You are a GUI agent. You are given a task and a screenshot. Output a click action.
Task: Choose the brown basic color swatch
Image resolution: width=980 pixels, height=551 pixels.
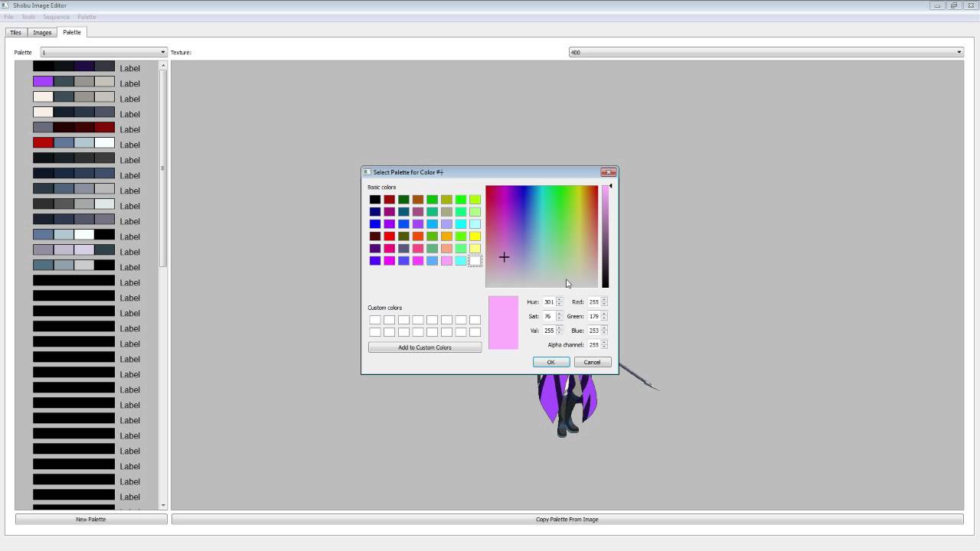point(418,200)
